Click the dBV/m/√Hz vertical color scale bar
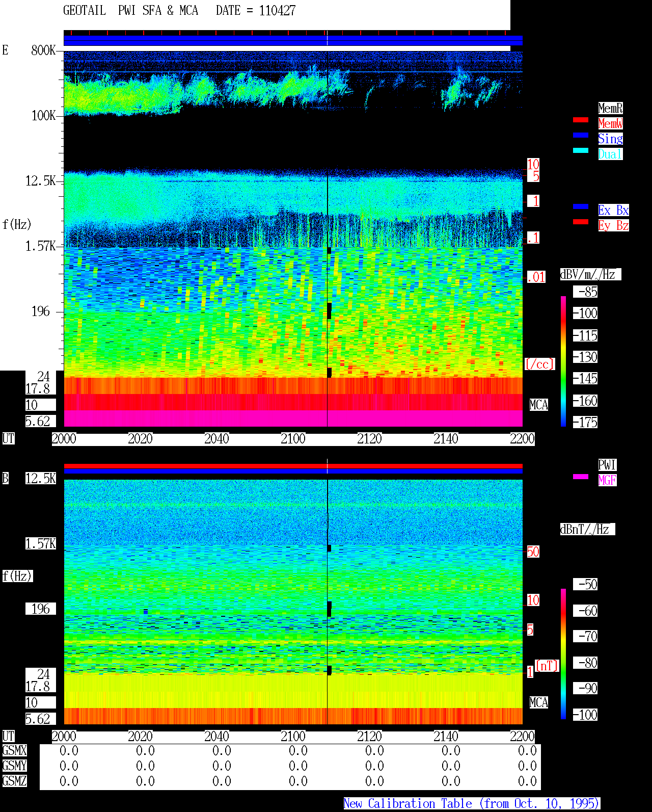This screenshot has height=812, width=652. tap(563, 361)
